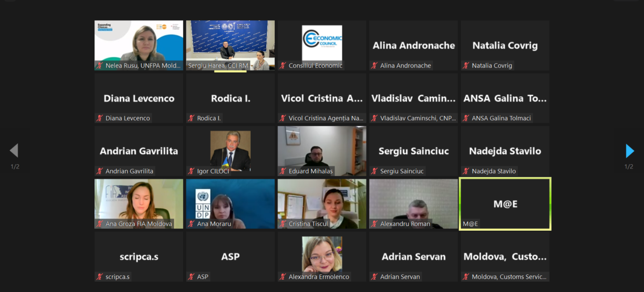Screen dimensions: 644x292
Task: Click muted mic icon of Adrian Servan
Action: click(x=374, y=277)
